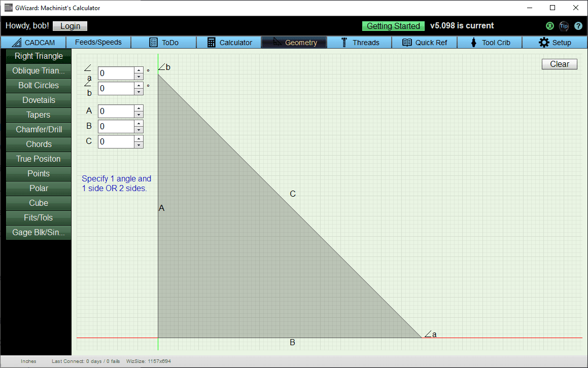Click the Clear button
The width and height of the screenshot is (588, 368).
click(x=559, y=64)
